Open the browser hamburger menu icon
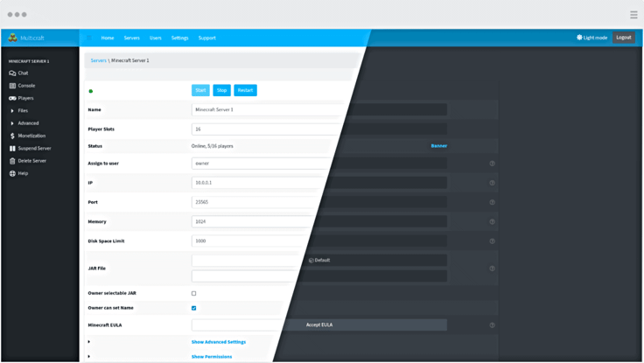 [633, 15]
